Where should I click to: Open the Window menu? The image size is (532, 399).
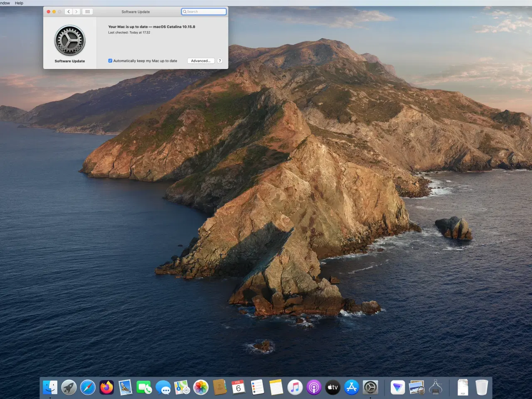coord(4,3)
